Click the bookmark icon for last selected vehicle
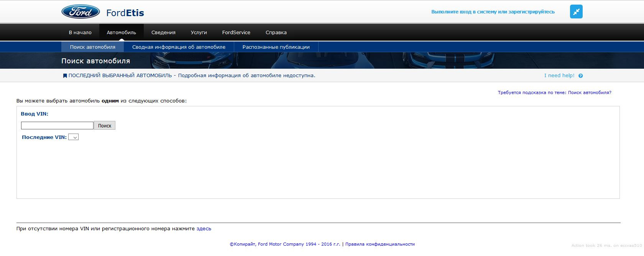The width and height of the screenshot is (644, 256). pos(65,76)
